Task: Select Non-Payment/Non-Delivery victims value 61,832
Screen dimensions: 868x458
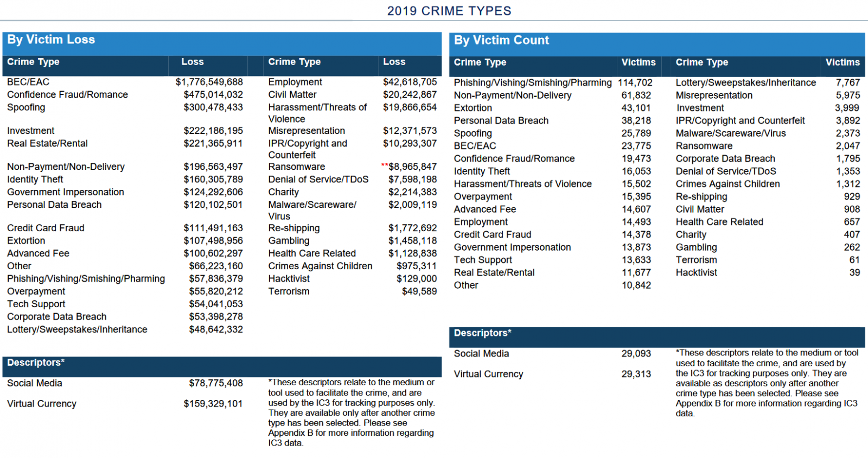Action: click(636, 96)
